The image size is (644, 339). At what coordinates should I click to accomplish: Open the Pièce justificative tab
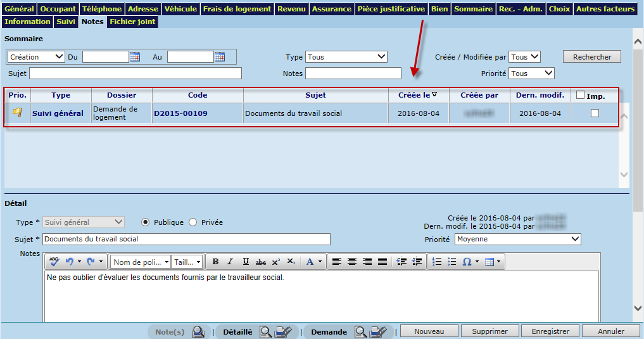pos(391,9)
